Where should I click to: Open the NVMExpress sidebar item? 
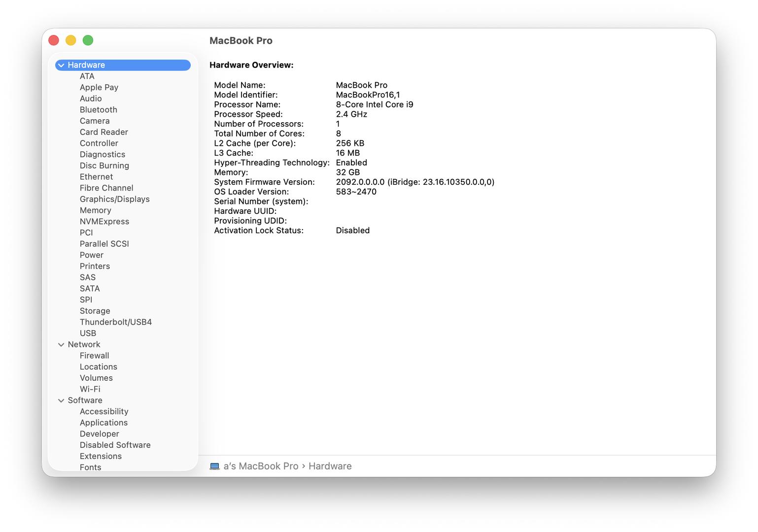(x=104, y=222)
